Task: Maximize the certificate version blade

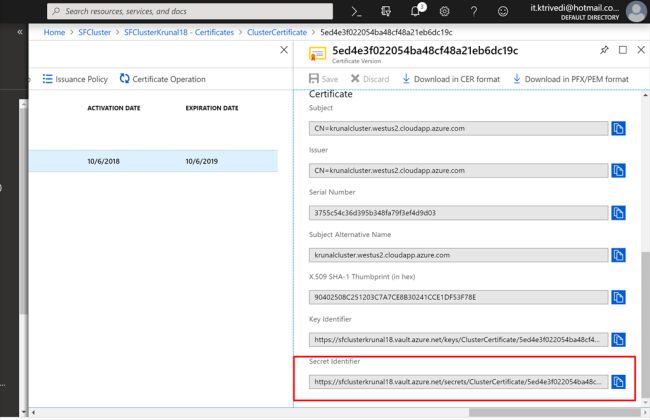Action: coord(623,50)
